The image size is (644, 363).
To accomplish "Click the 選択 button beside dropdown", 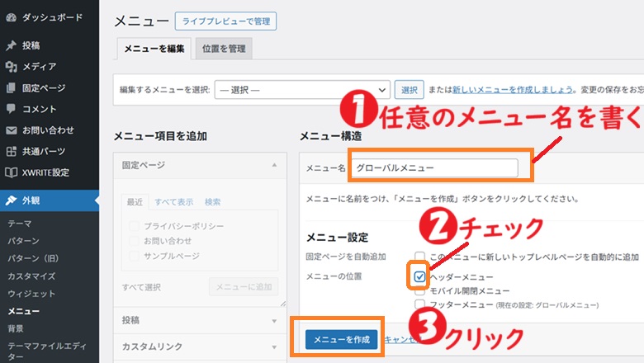I will 409,90.
